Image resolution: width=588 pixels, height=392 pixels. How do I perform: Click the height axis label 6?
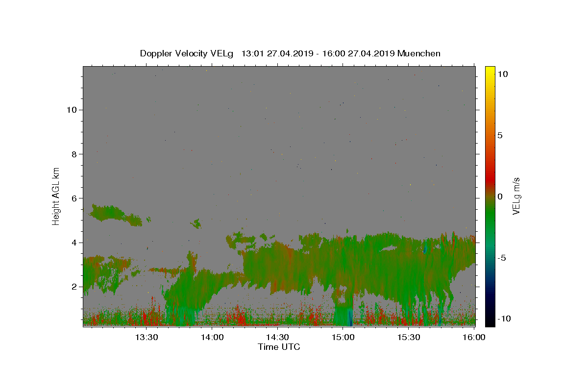click(x=74, y=198)
